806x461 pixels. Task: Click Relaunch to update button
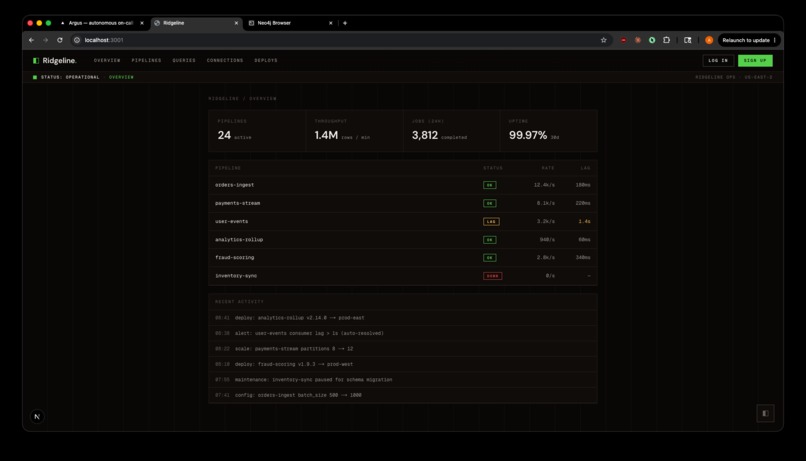(746, 40)
